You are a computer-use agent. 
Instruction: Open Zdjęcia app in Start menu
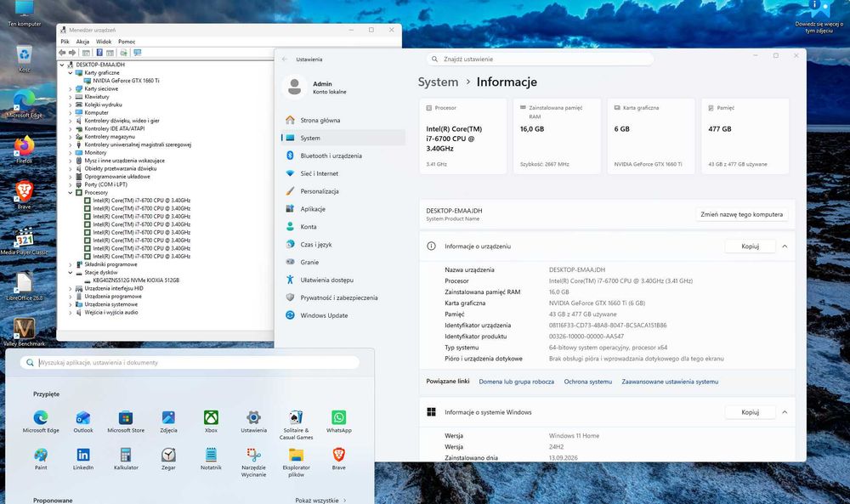[x=168, y=422]
